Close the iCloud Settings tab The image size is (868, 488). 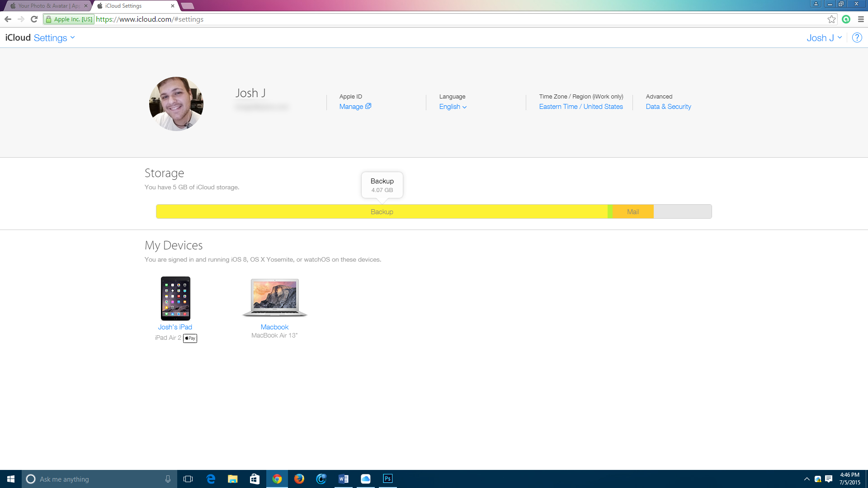point(173,6)
